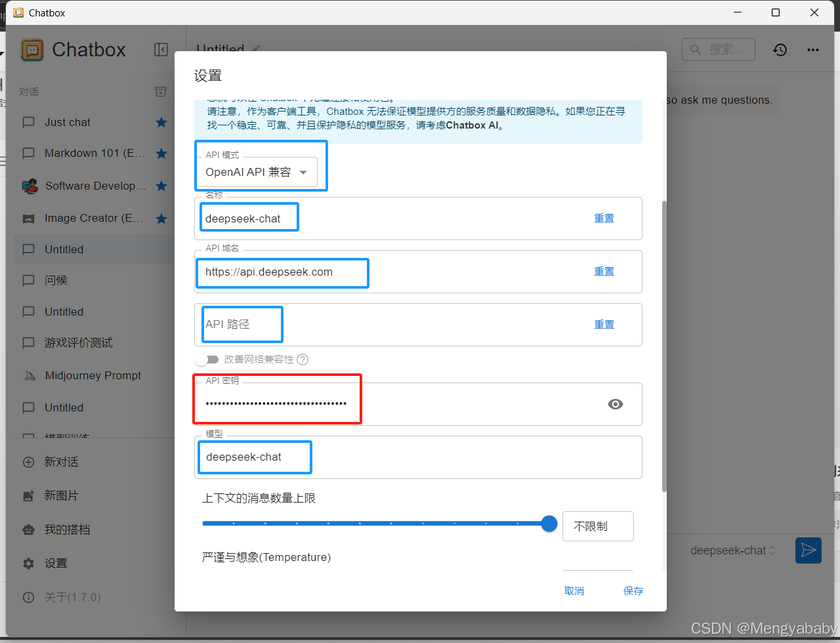This screenshot has height=643, width=840.
Task: Click the 模型 input field
Action: pos(418,457)
